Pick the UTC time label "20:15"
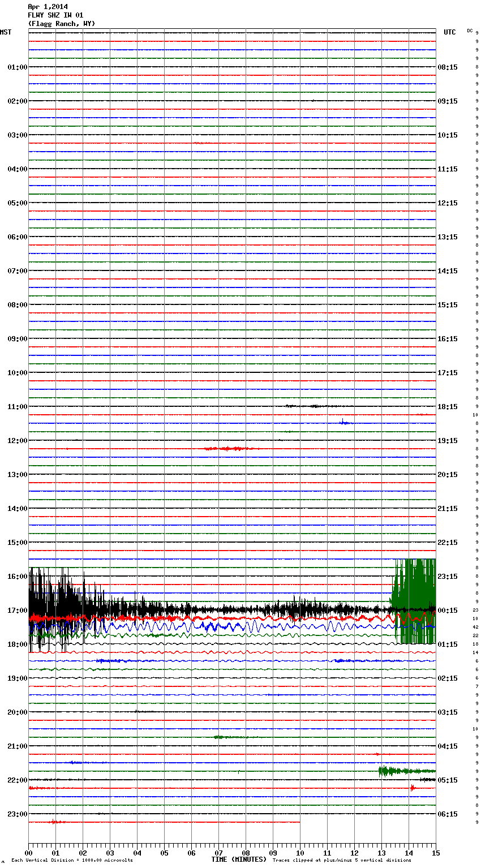 pos(448,475)
